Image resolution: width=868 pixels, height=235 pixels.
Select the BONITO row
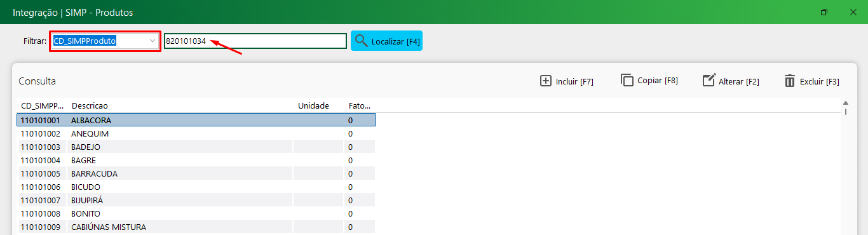click(196, 213)
